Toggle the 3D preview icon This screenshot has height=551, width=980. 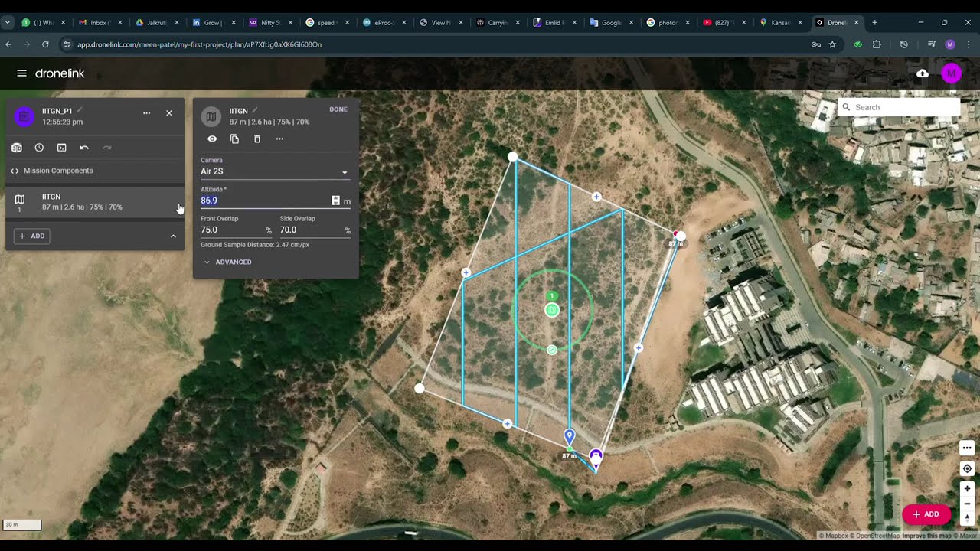17,148
